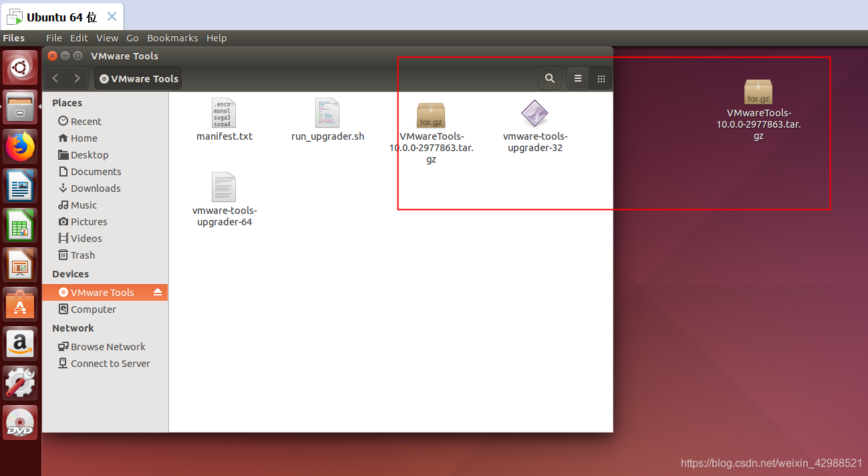Open the View menu
This screenshot has width=868, height=476.
coord(107,38)
